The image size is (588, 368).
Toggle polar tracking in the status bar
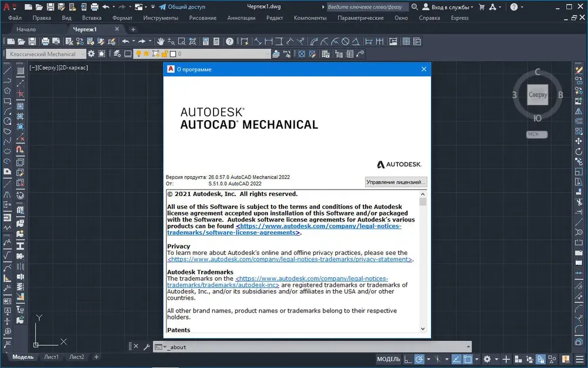419,359
